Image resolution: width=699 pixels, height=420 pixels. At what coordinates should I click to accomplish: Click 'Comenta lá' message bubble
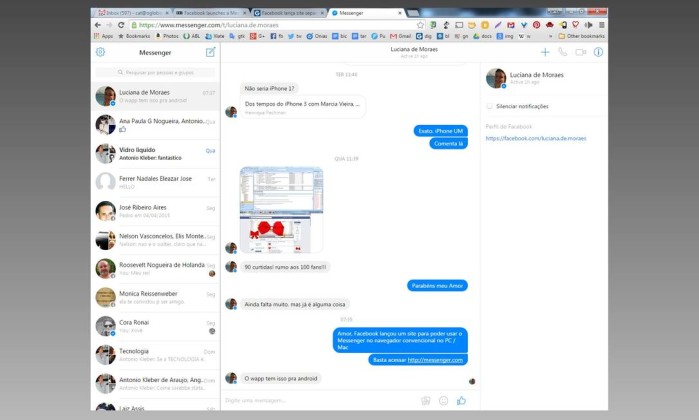click(448, 144)
